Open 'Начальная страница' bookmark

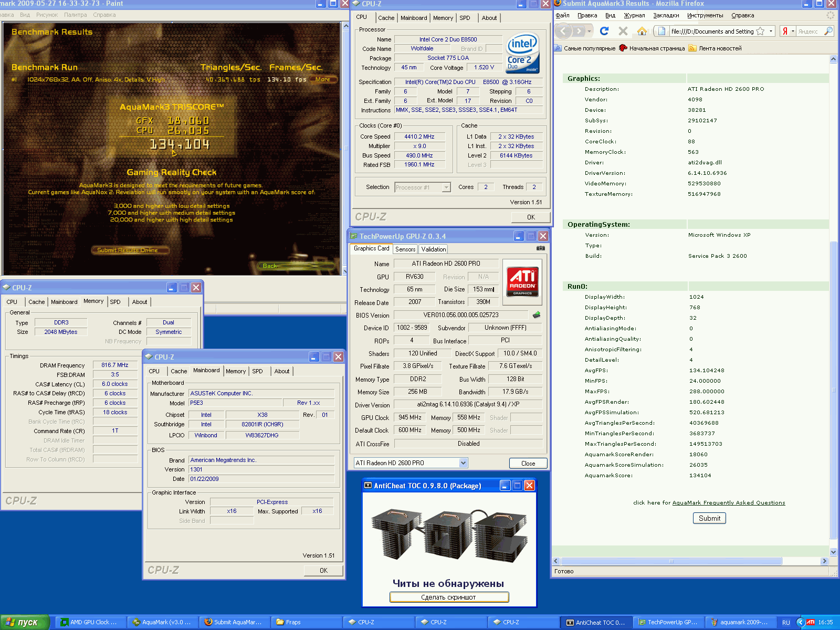652,48
